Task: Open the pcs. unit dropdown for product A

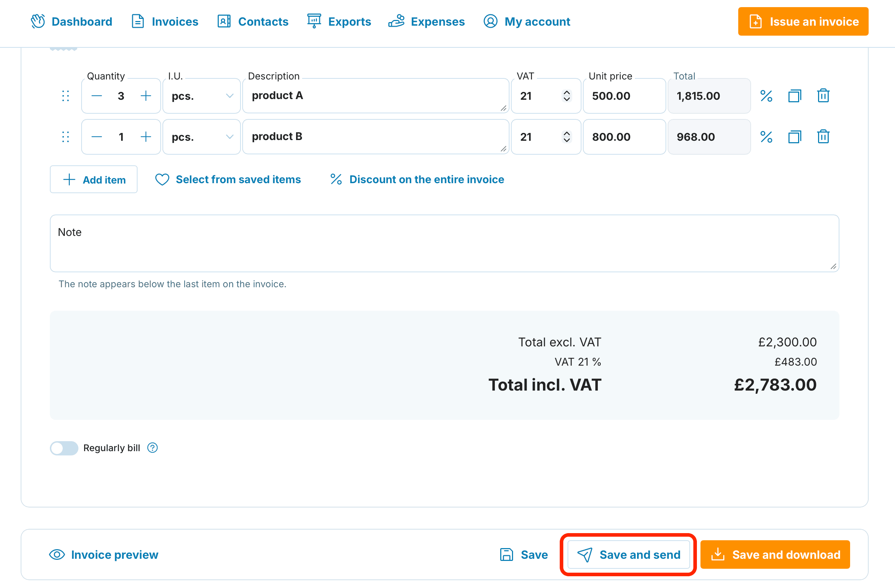Action: click(x=202, y=96)
